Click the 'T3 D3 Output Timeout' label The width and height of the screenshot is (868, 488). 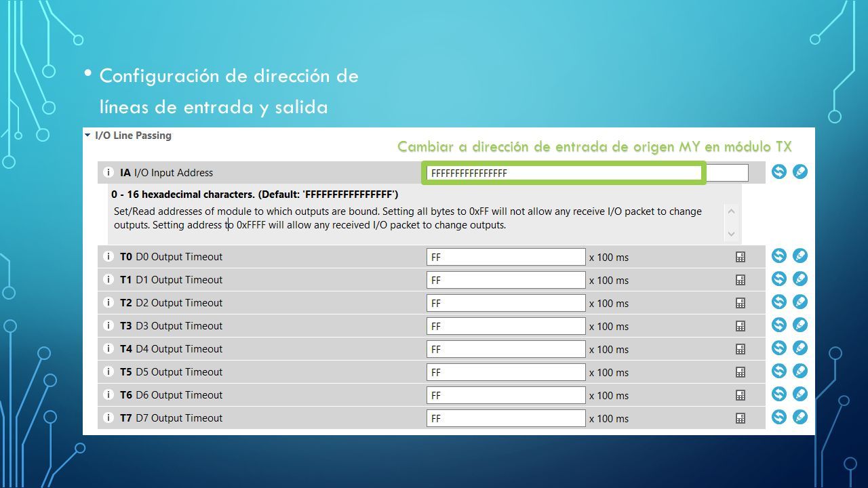pos(171,326)
